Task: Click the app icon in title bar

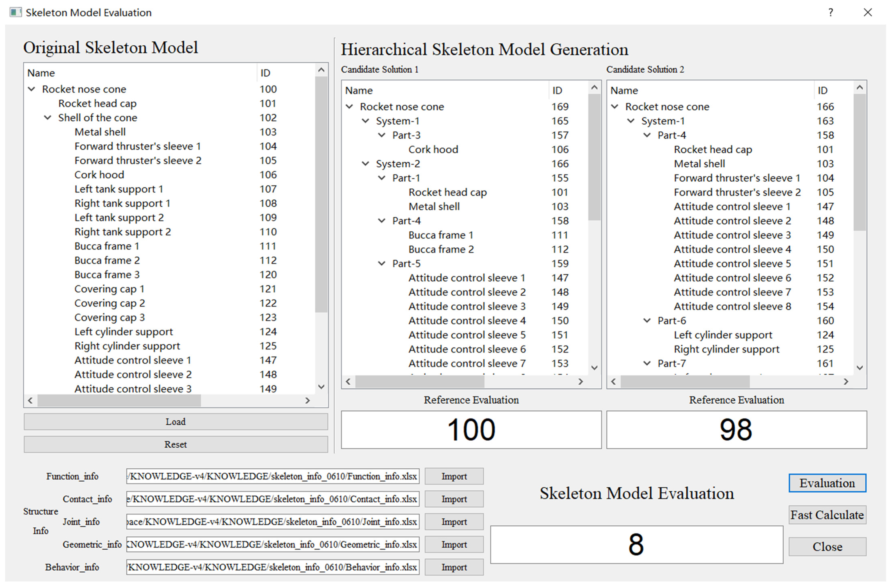Action: [x=15, y=12]
